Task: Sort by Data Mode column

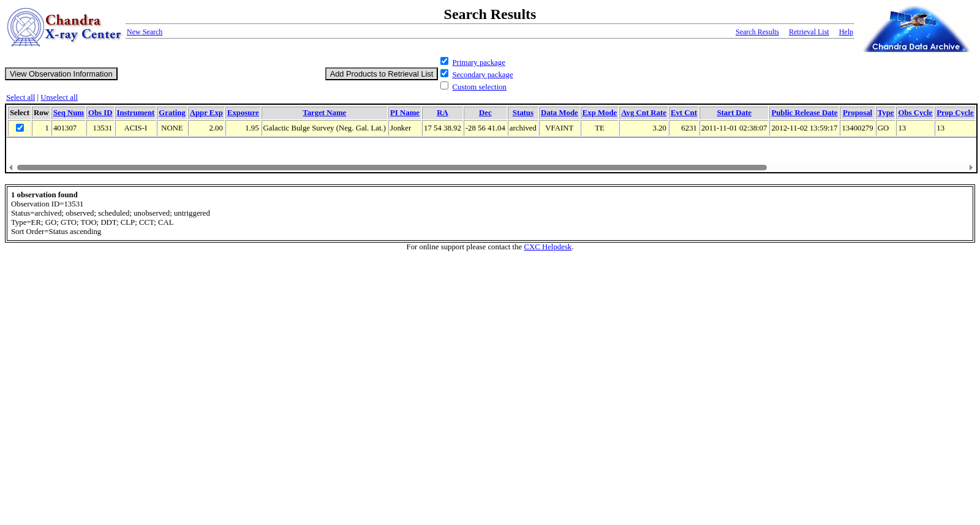Action: (x=559, y=113)
